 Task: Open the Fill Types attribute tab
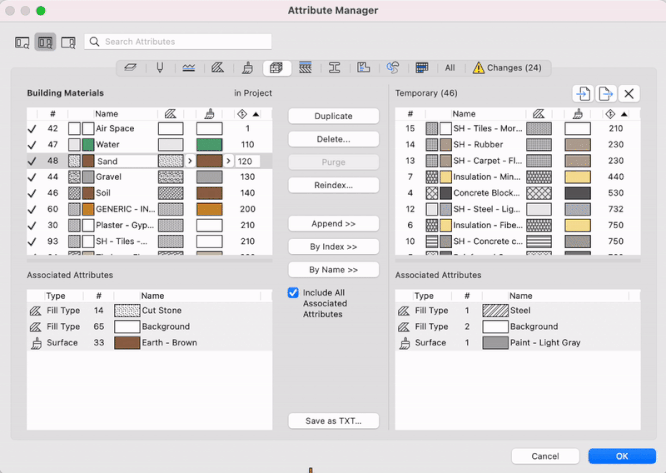click(x=217, y=68)
